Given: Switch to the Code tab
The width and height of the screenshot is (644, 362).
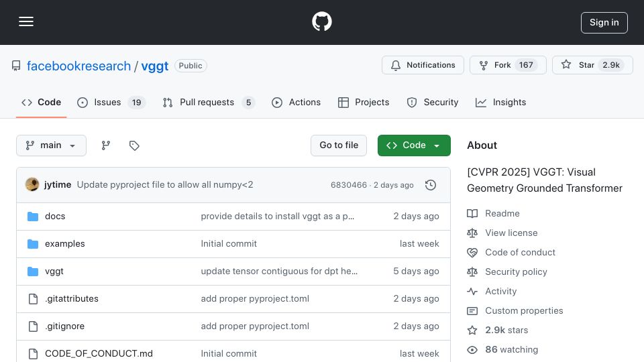Looking at the screenshot, I should tap(41, 102).
